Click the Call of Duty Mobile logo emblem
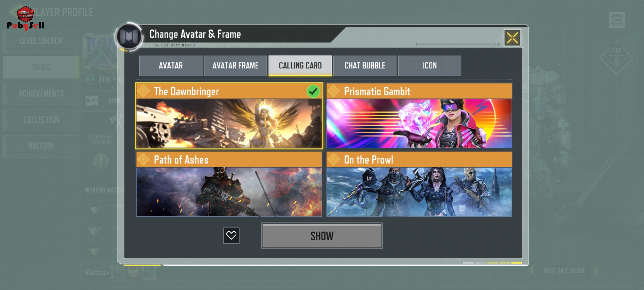This screenshot has width=644, height=290. coord(129,36)
